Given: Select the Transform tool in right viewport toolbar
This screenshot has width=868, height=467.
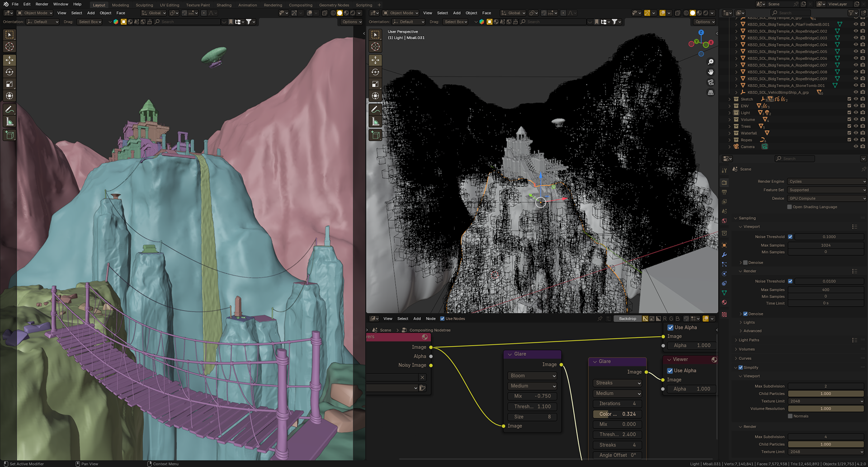Looking at the screenshot, I should pyautogui.click(x=375, y=96).
